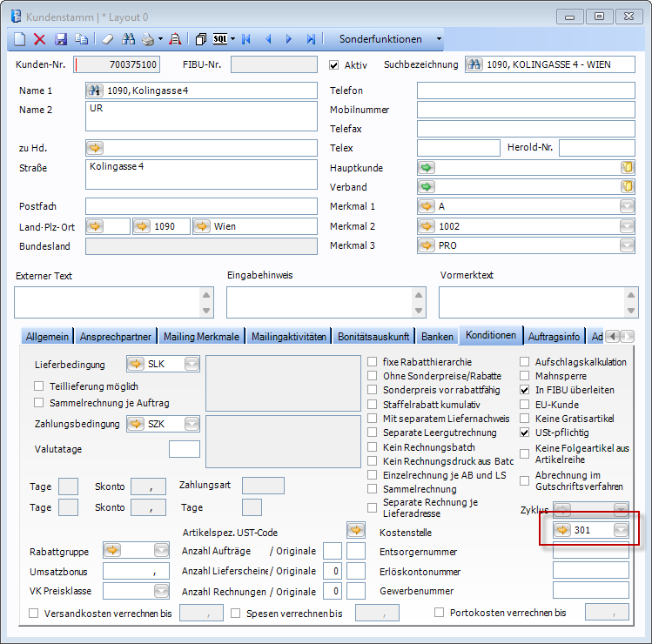Click the red X delete icon
Viewport: 652px width, 644px height.
(x=39, y=39)
